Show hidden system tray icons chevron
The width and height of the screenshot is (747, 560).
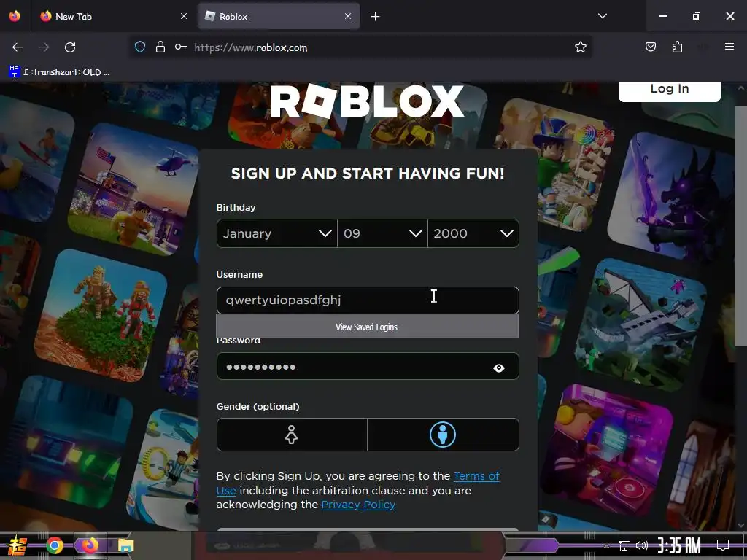[x=606, y=545]
